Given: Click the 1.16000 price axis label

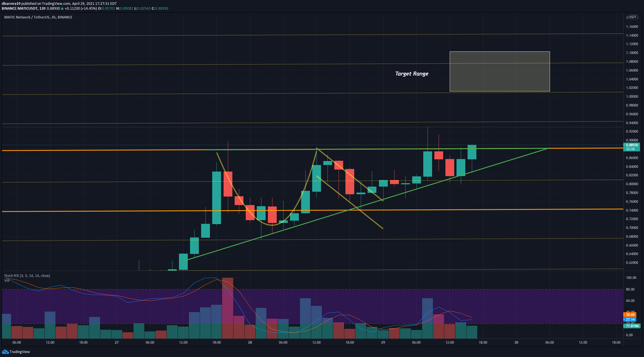Looking at the screenshot, I should click(x=632, y=26).
